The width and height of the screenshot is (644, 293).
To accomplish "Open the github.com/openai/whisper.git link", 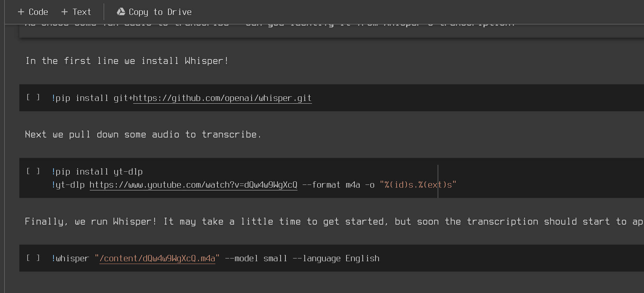I will click(x=222, y=98).
